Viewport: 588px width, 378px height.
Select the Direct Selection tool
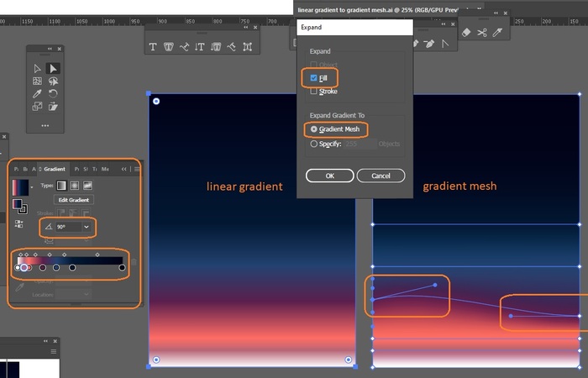(53, 68)
